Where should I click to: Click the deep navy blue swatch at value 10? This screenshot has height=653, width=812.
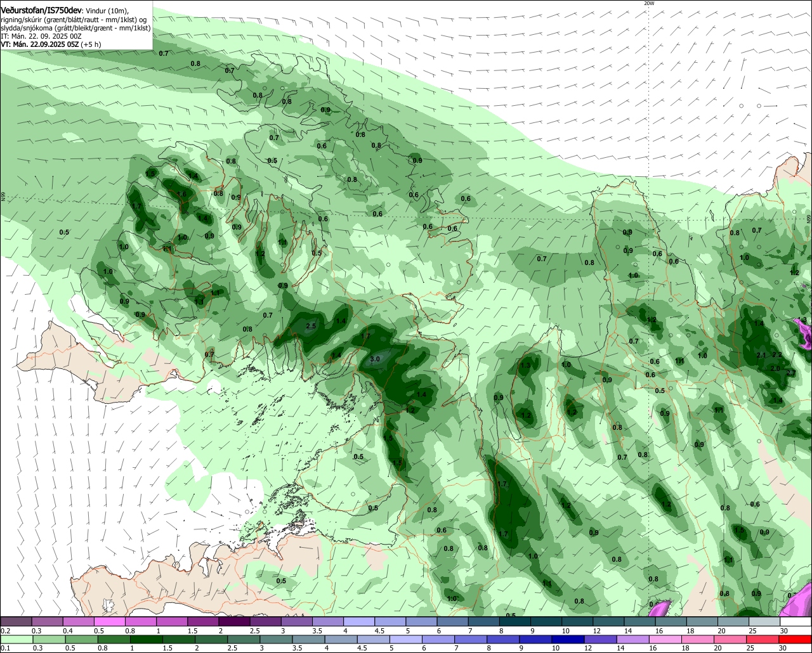[x=568, y=640]
